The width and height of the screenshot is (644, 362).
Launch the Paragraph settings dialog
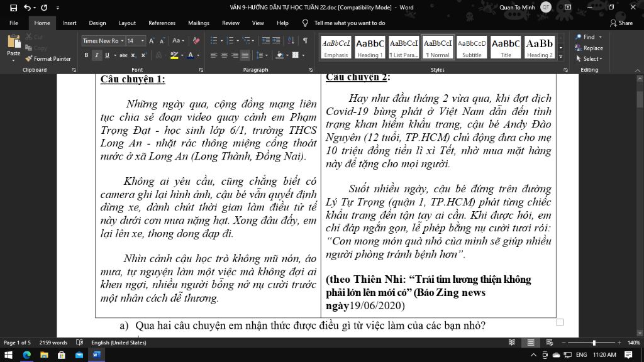311,70
